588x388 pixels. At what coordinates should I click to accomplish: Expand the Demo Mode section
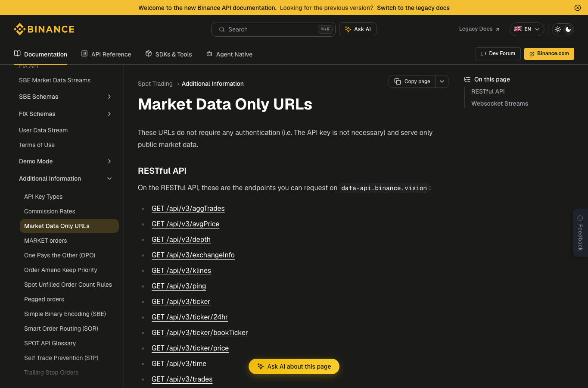point(65,161)
